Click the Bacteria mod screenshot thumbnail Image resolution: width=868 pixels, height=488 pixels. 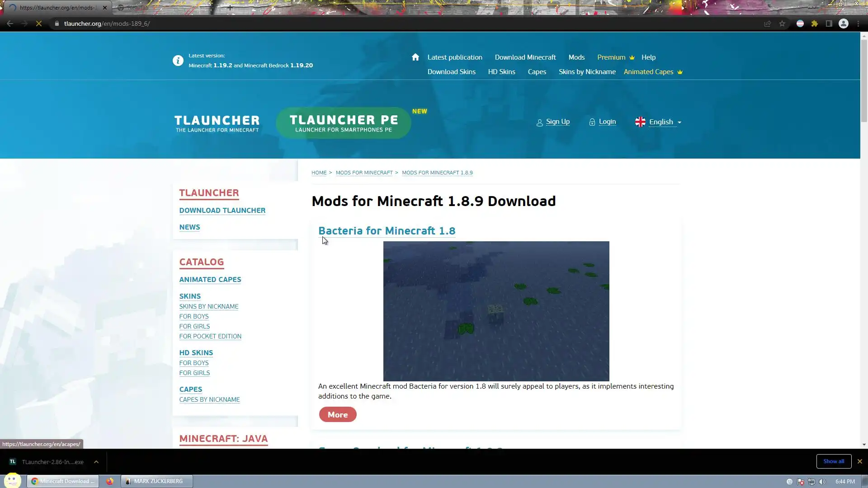tap(496, 311)
